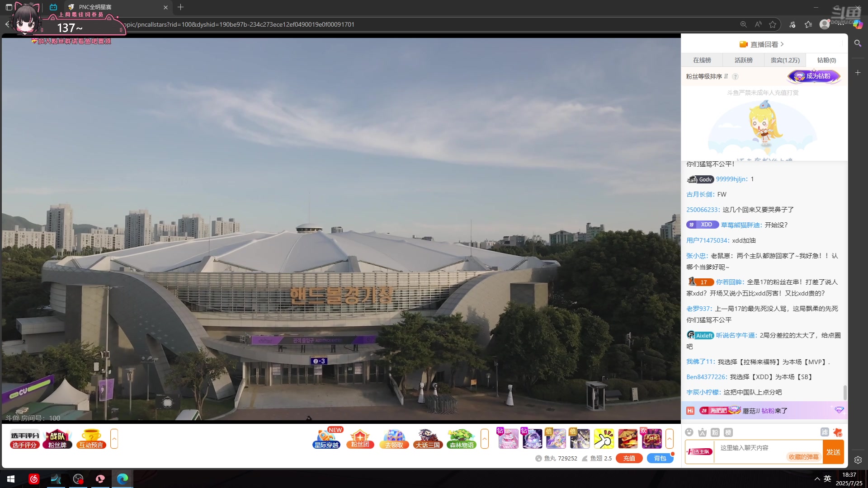Switch to the 在线榜 tab
The image size is (868, 488).
pos(702,60)
